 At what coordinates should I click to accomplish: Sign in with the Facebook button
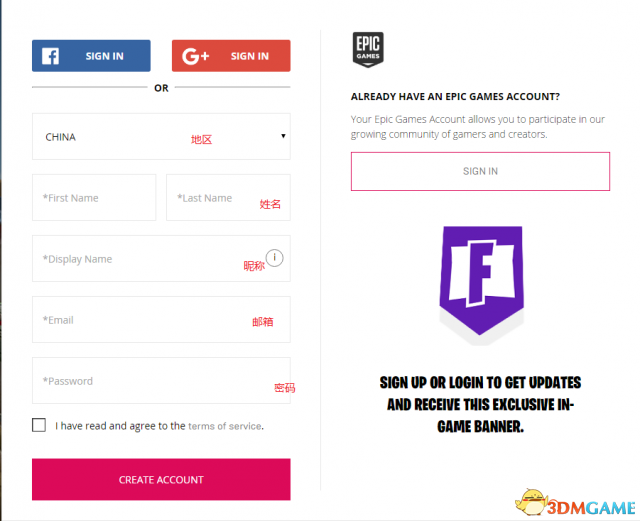click(x=91, y=56)
